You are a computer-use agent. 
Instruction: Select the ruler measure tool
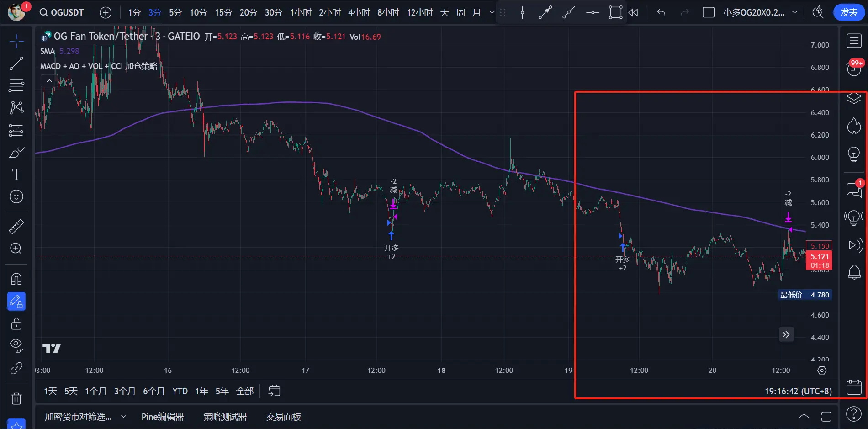pyautogui.click(x=16, y=226)
